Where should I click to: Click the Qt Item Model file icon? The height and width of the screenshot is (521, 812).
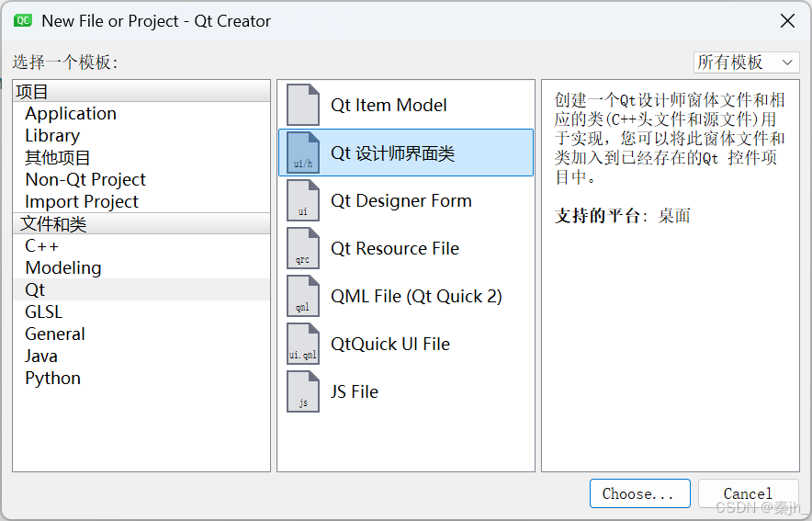(303, 105)
